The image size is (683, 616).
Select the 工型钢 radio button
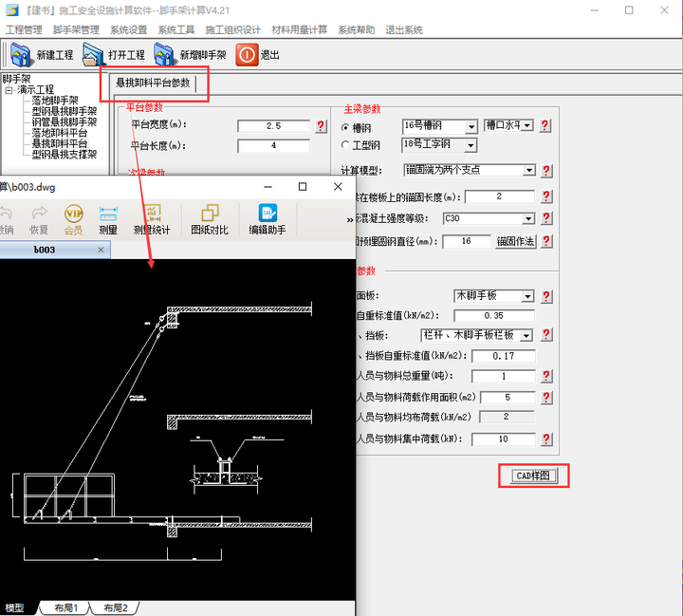(x=345, y=145)
